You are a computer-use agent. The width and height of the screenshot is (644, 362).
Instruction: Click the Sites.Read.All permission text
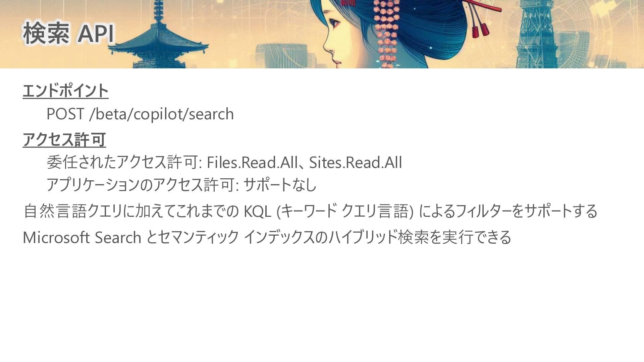356,163
